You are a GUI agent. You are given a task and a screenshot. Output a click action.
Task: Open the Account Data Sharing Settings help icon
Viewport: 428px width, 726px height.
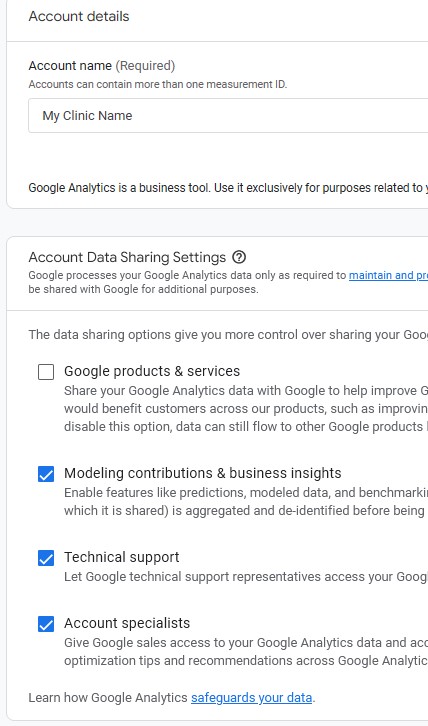239,257
